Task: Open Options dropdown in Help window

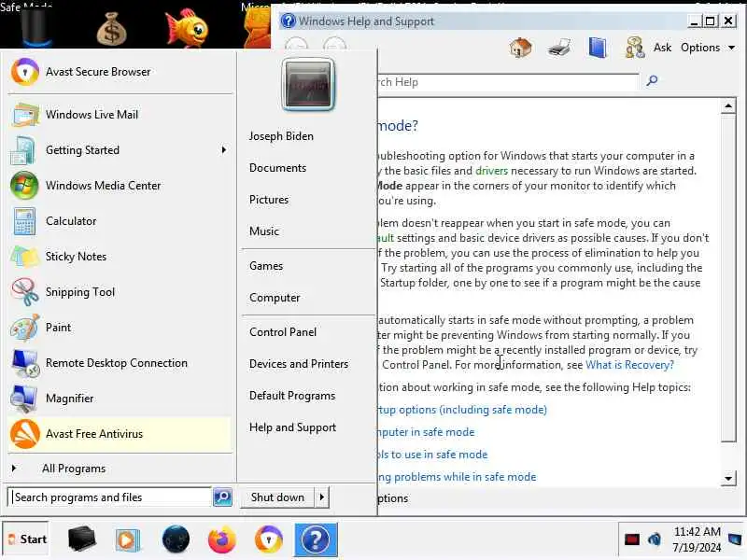Action: (708, 48)
